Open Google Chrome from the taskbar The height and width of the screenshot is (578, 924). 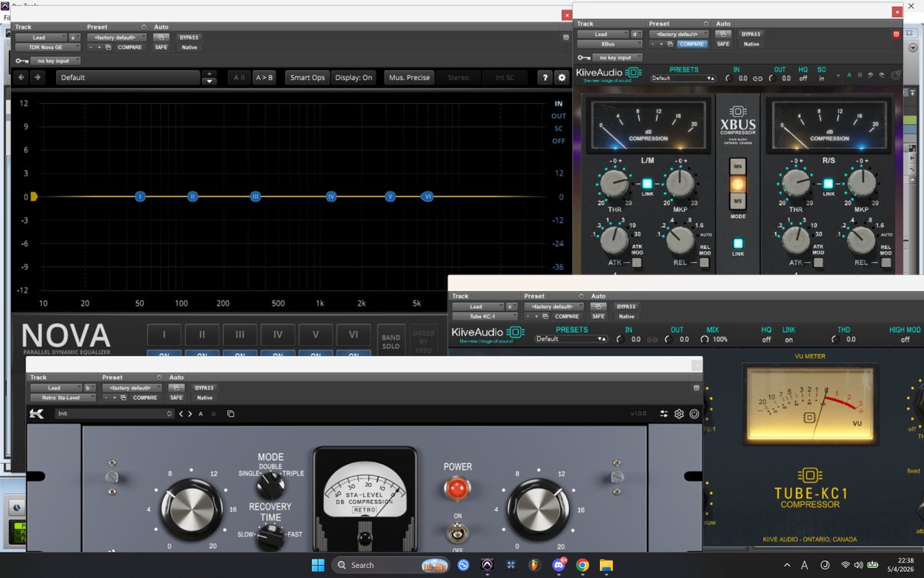click(582, 565)
